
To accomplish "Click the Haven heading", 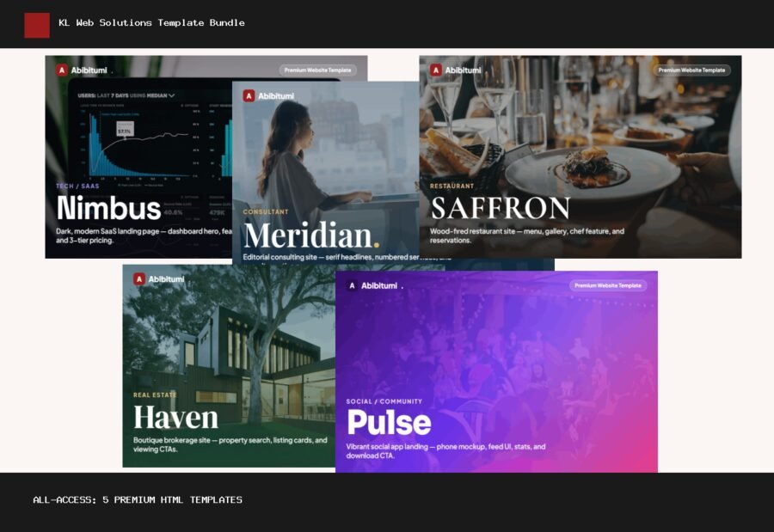I will click(x=175, y=418).
